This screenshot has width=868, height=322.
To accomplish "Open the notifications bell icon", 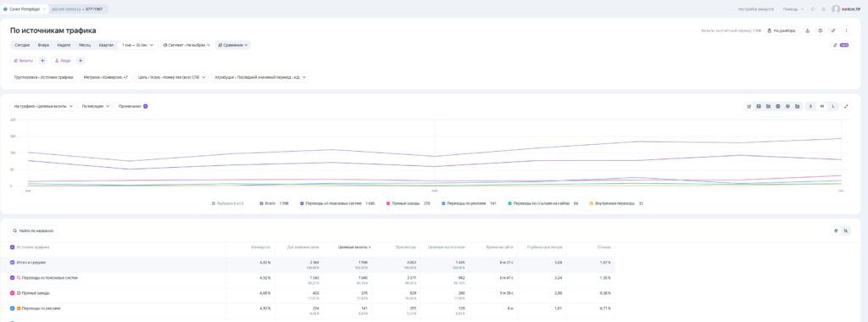I will (x=824, y=8).
